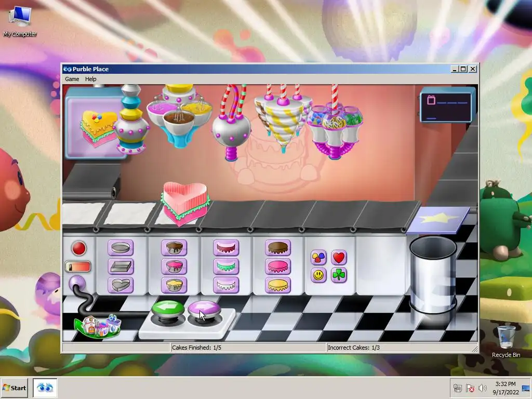Open My Computer desktop icon
Image resolution: width=532 pixels, height=399 pixels.
pyautogui.click(x=20, y=21)
